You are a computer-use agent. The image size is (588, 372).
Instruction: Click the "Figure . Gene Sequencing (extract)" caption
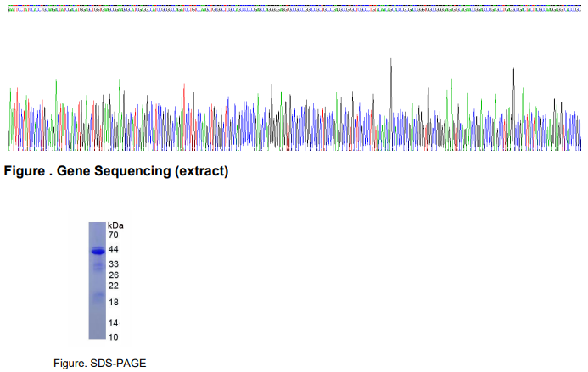point(116,171)
